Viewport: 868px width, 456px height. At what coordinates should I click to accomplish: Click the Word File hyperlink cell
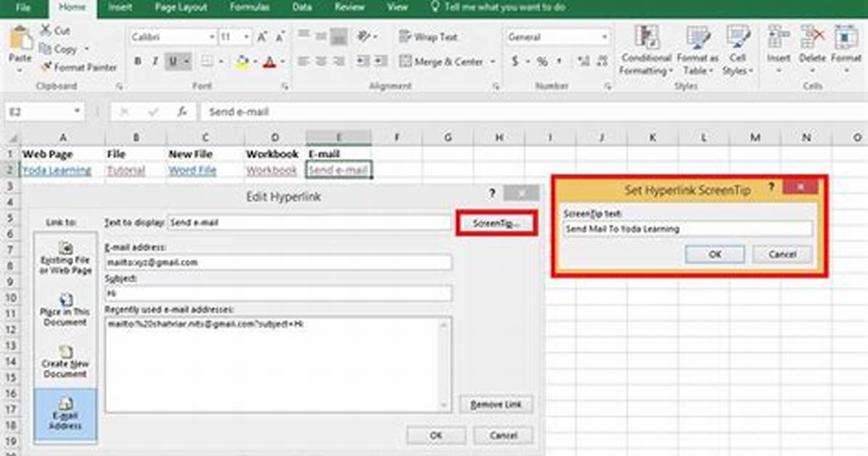point(192,170)
